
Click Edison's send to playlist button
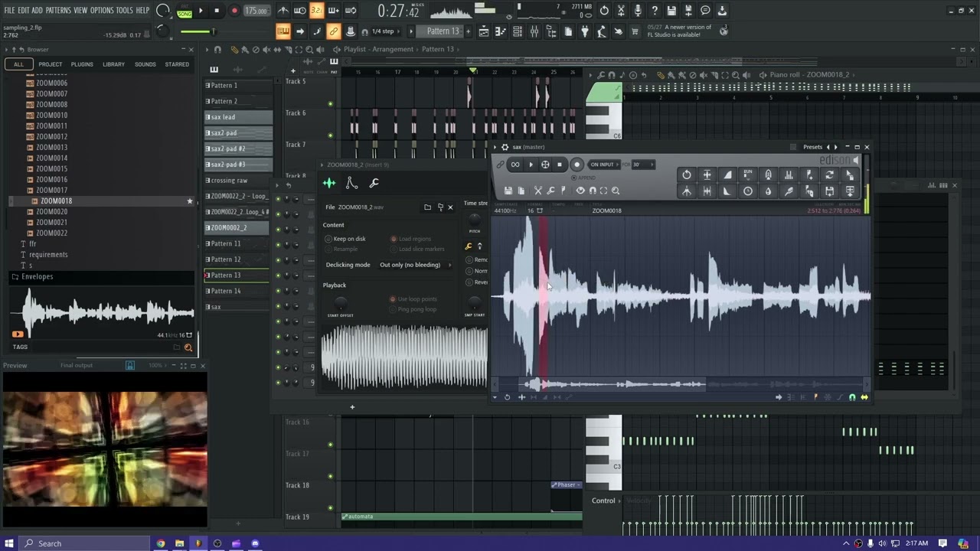(850, 191)
